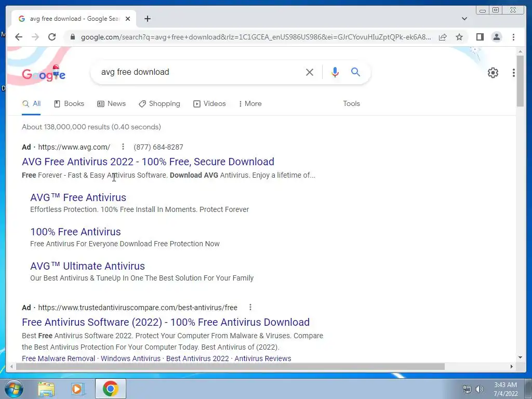Image resolution: width=532 pixels, height=399 pixels.
Task: Open the Free Malware Removal link
Action: click(x=58, y=358)
